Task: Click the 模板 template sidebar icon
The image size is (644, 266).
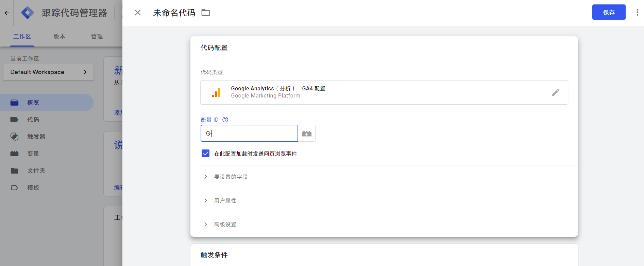Action: pyautogui.click(x=14, y=188)
